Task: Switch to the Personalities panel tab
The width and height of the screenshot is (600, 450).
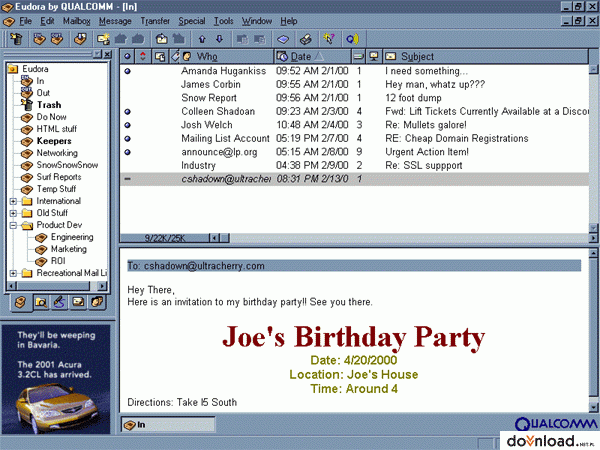Action: 97,302
